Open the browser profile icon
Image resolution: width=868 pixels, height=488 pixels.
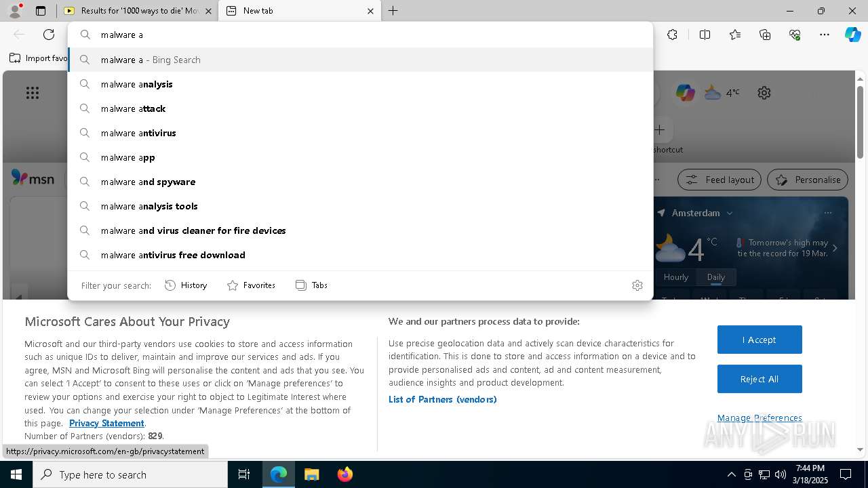[x=15, y=11]
